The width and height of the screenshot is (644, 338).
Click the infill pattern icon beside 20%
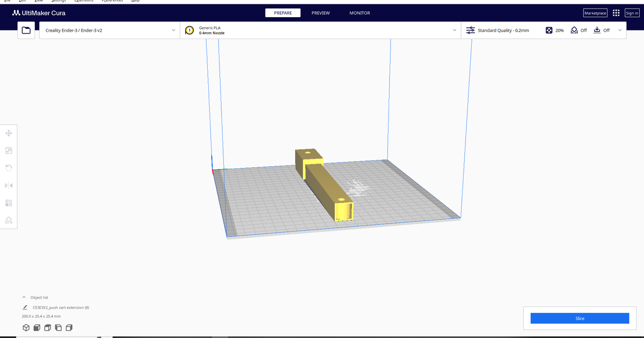548,31
